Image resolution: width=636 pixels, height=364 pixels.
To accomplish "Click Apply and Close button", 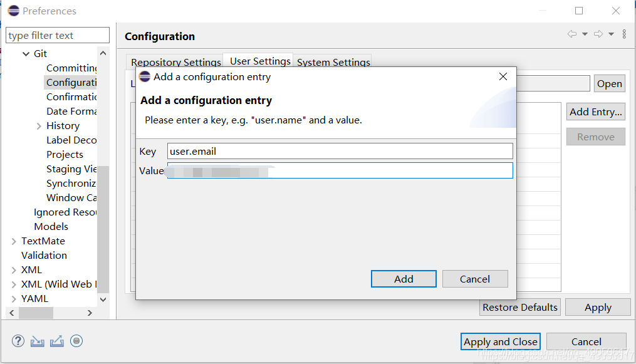I will (x=500, y=341).
